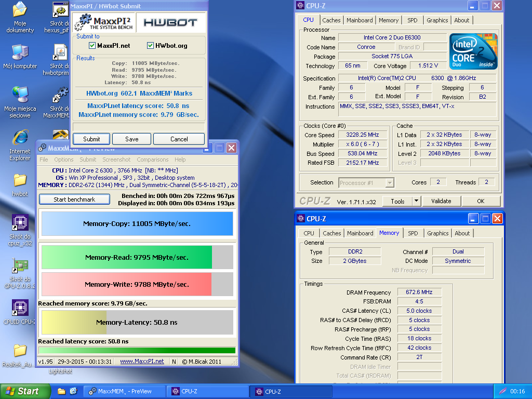Open the Submit menu in MaxxMEM
Viewport: 532px width, 399px height.
point(87,159)
